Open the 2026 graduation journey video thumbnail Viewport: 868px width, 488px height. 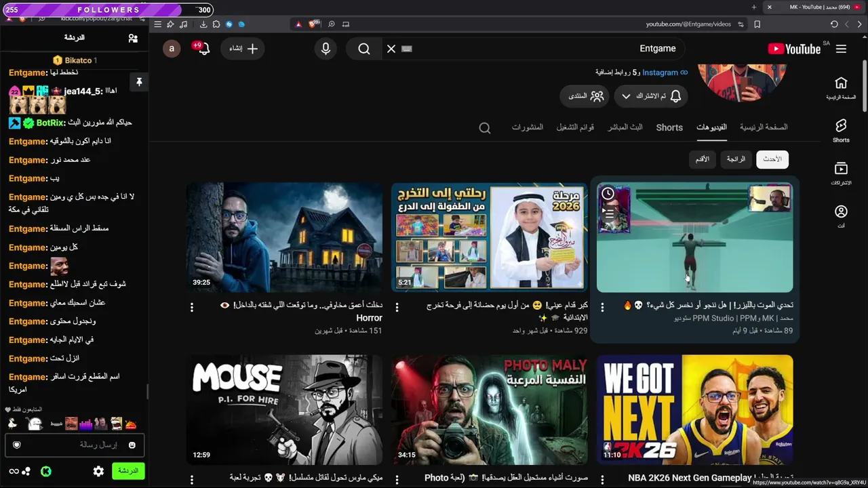(489, 237)
